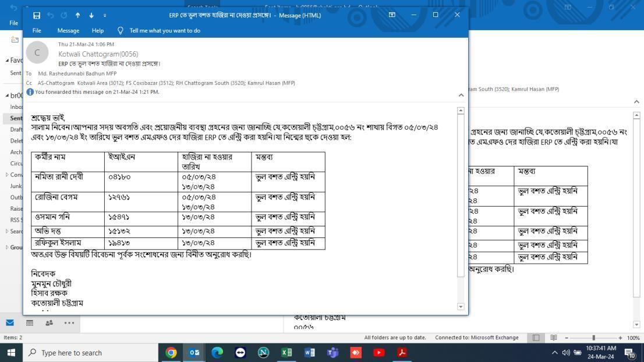Screen dimensions: 644x362
Task: Click Cc recipient FS Coxsbazar (3512)
Action: point(150,83)
